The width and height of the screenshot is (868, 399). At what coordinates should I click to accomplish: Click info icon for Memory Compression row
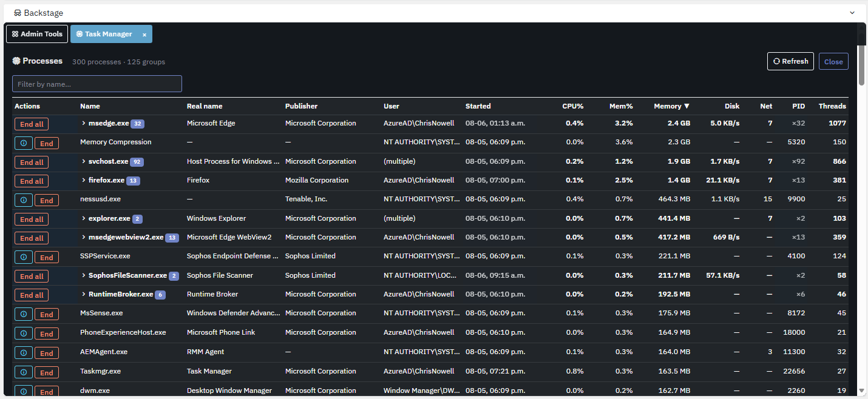(x=23, y=143)
